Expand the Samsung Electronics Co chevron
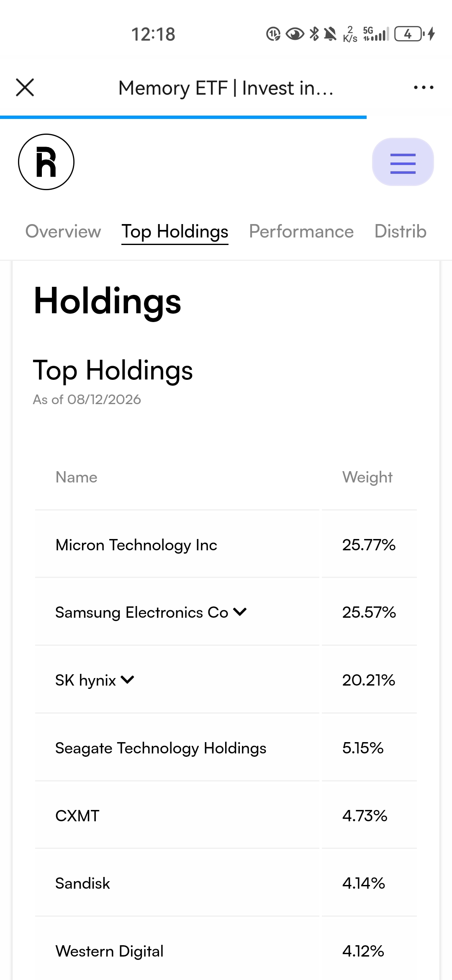Viewport: 452px width, 980px height. (240, 612)
